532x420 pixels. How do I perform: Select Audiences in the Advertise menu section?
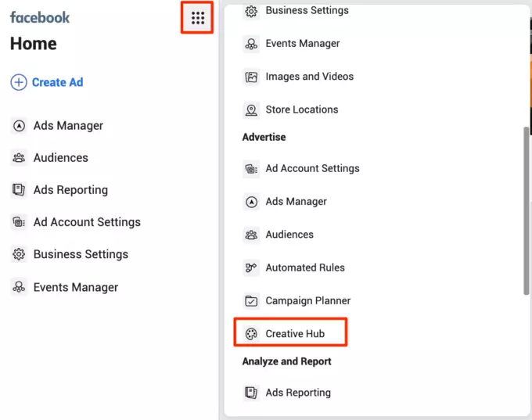point(289,235)
